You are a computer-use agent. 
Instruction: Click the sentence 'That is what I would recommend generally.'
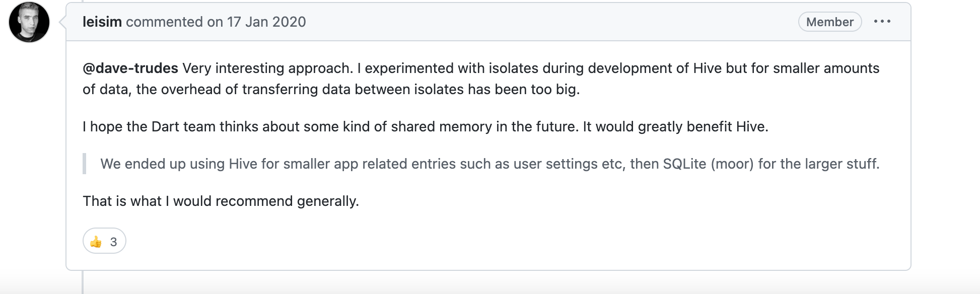pyautogui.click(x=221, y=201)
